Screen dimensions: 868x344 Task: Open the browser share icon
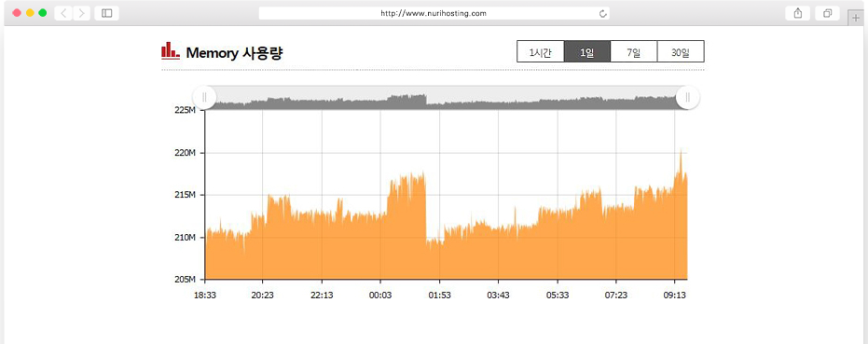point(798,13)
